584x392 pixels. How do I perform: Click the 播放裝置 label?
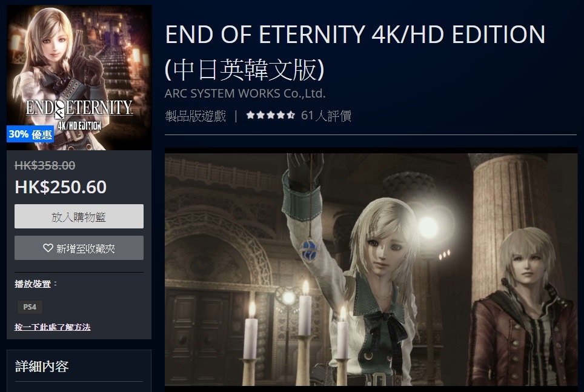point(33,284)
